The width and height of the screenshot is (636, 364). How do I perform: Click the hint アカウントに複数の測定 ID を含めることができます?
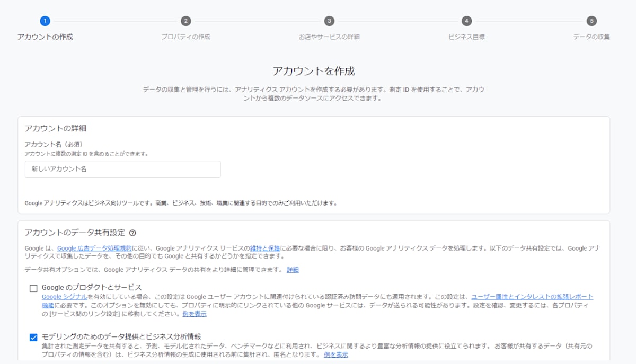tap(86, 154)
